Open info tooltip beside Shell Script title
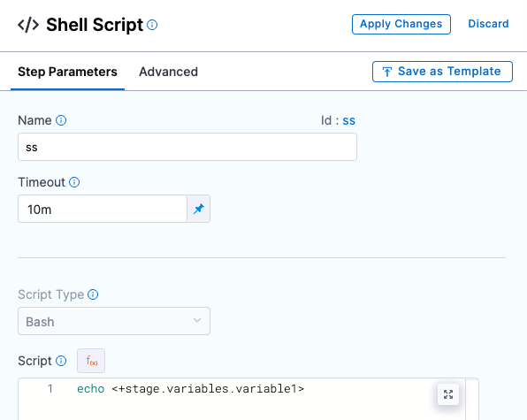The height and width of the screenshot is (420, 527). pos(152,25)
